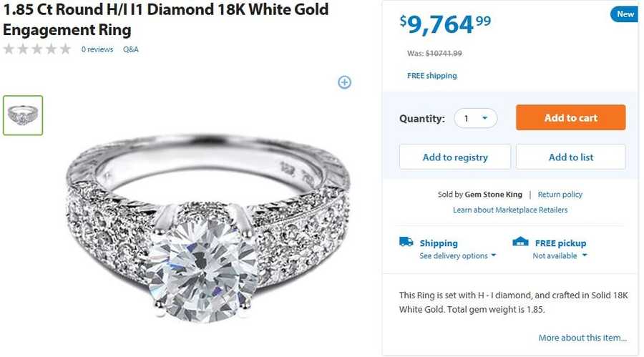The width and height of the screenshot is (644, 357).
Task: Click the FREE shipping text under the price
Action: (432, 76)
